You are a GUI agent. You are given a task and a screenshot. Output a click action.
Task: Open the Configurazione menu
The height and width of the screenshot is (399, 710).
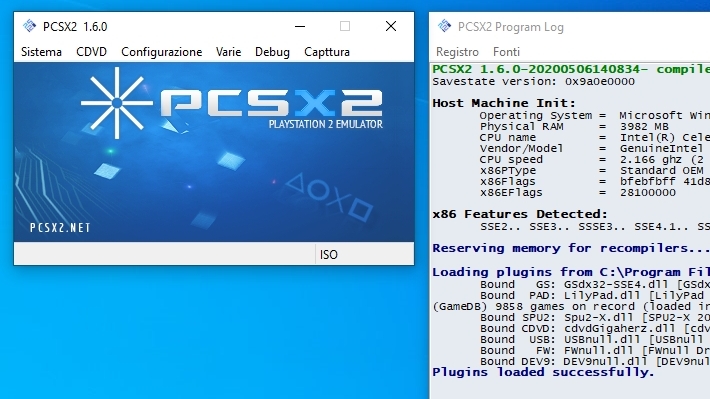click(162, 52)
